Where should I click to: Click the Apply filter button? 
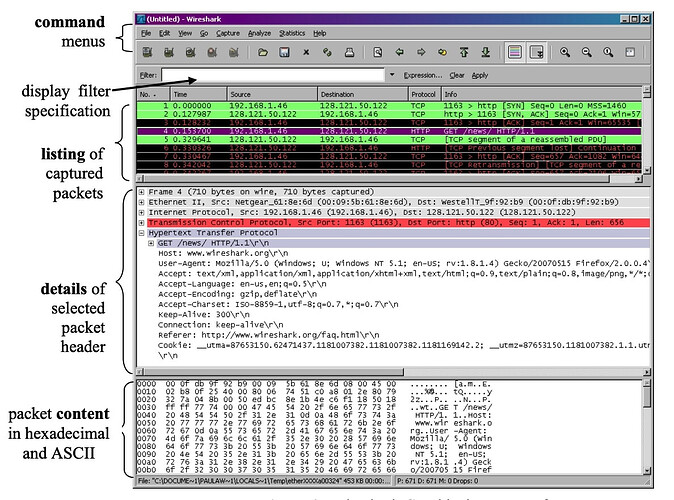click(480, 75)
